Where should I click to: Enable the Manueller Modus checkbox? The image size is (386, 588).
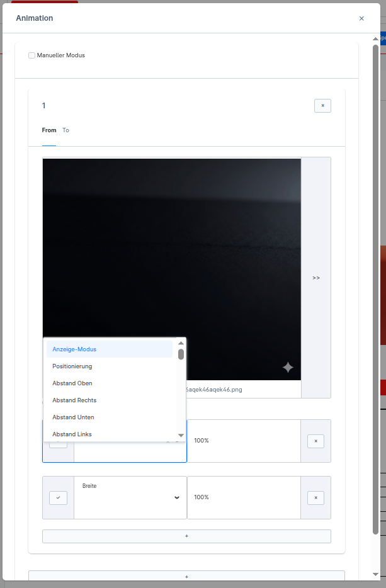[x=32, y=55]
